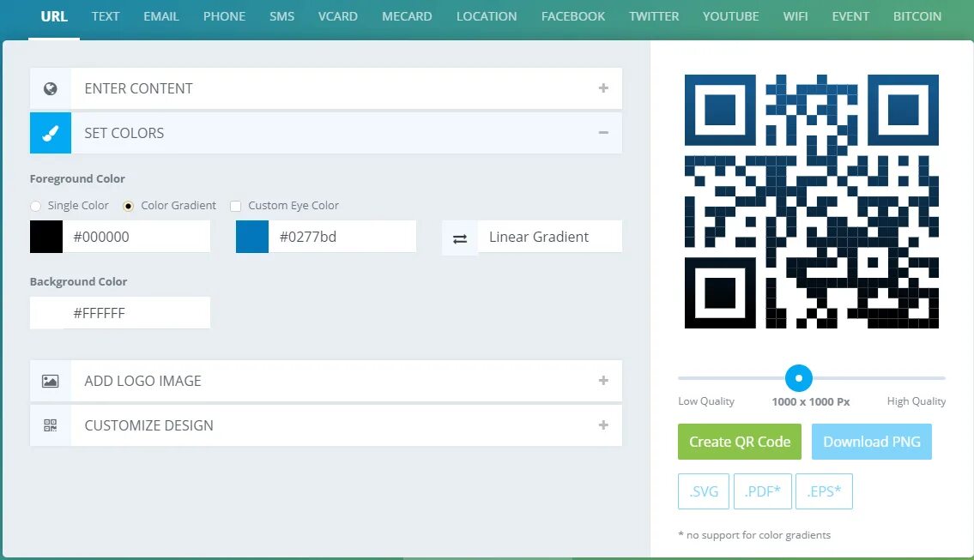Select the SMS tab

pyautogui.click(x=282, y=17)
